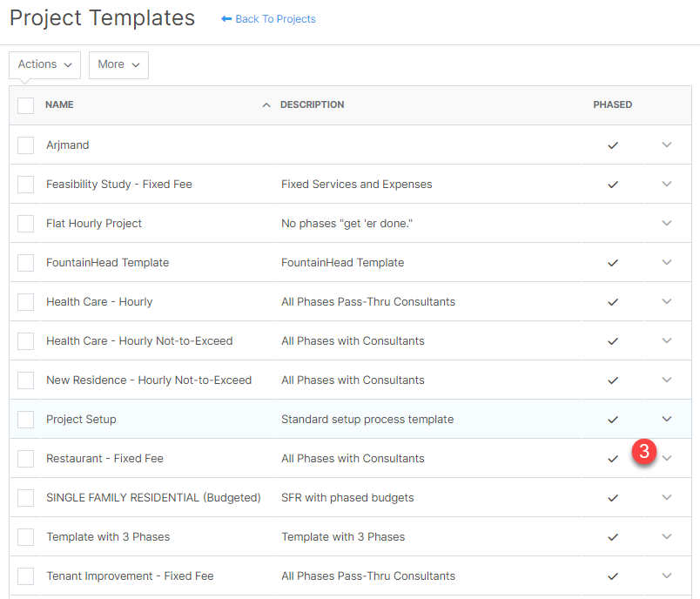This screenshot has height=599, width=700.
Task: Click 'Fixed Services and Expenses' description
Action: 357,185
